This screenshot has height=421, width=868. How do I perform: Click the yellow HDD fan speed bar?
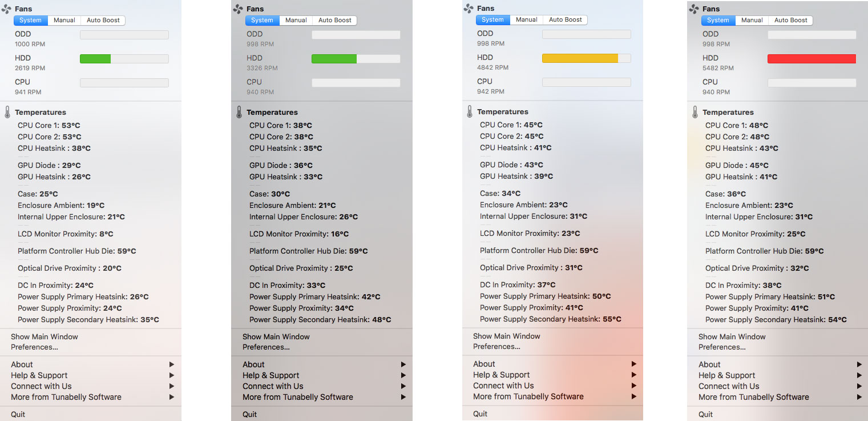pyautogui.click(x=580, y=58)
